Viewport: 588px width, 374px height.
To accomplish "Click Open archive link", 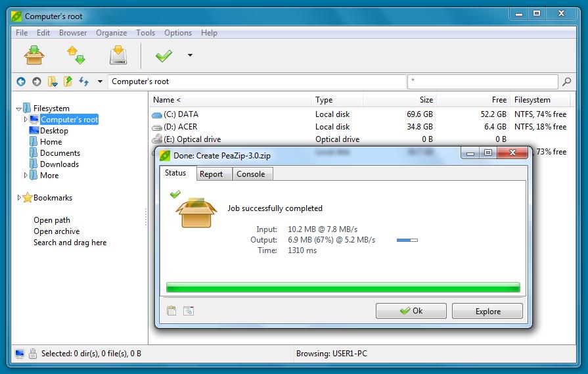I will (x=57, y=231).
